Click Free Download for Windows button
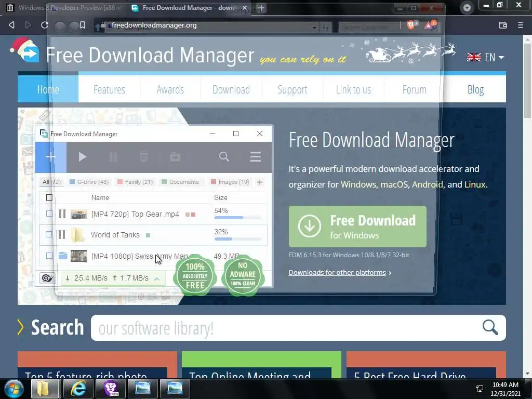The image size is (532, 399). point(357,227)
